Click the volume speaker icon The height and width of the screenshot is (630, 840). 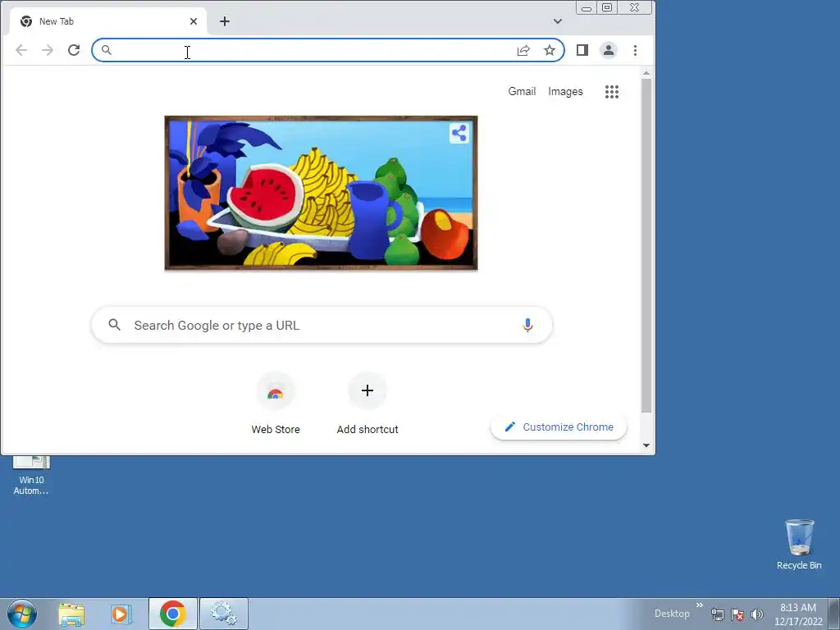[757, 614]
